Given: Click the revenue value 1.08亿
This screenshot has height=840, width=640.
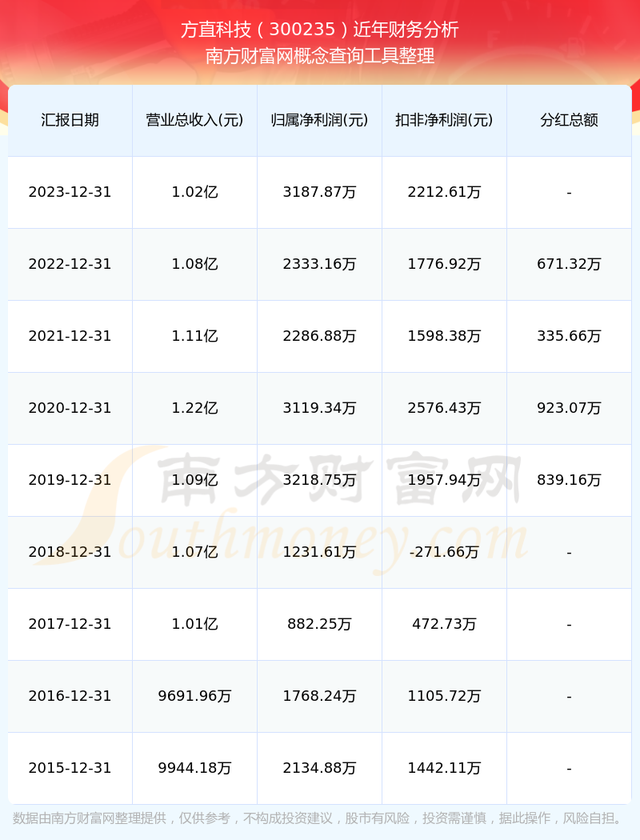Looking at the screenshot, I should [195, 264].
